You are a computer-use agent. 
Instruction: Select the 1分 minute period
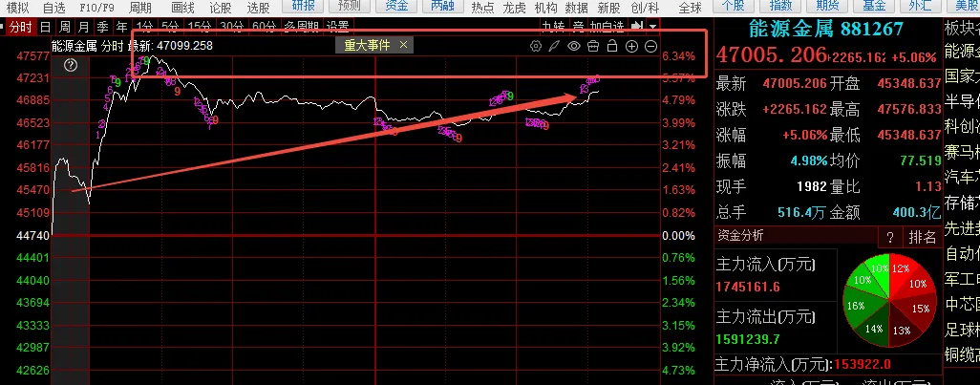click(144, 27)
